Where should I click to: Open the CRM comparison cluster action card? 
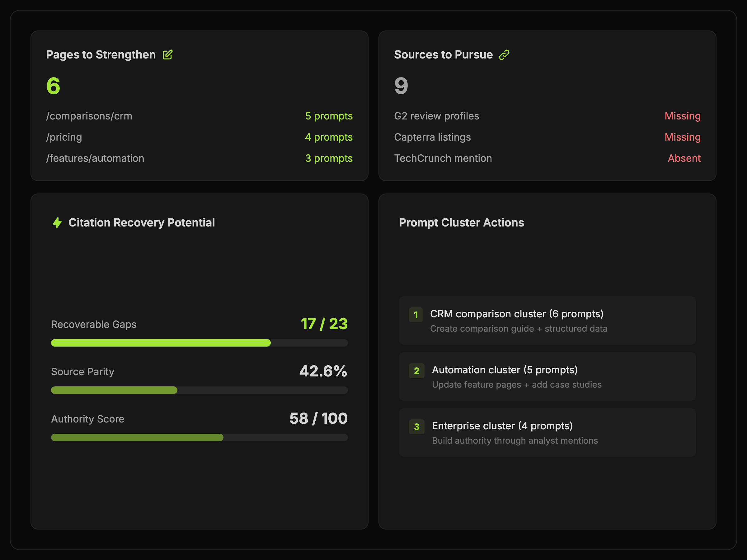547,321
